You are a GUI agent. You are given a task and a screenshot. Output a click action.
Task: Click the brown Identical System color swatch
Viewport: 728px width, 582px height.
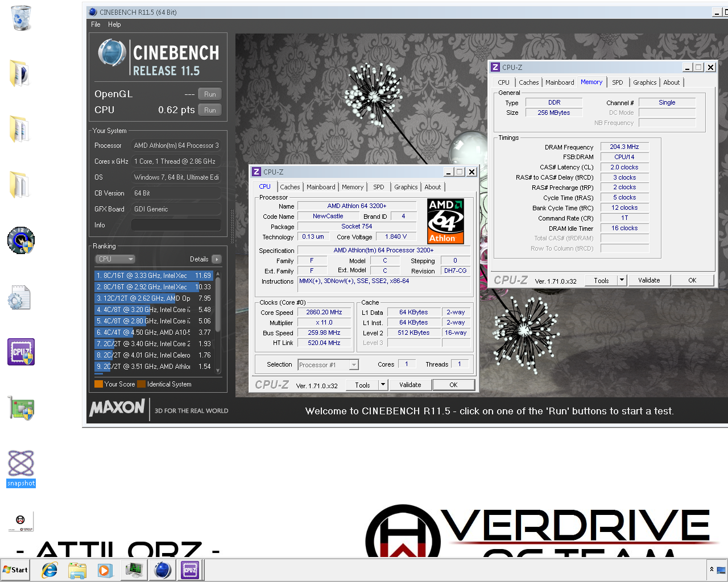[142, 384]
